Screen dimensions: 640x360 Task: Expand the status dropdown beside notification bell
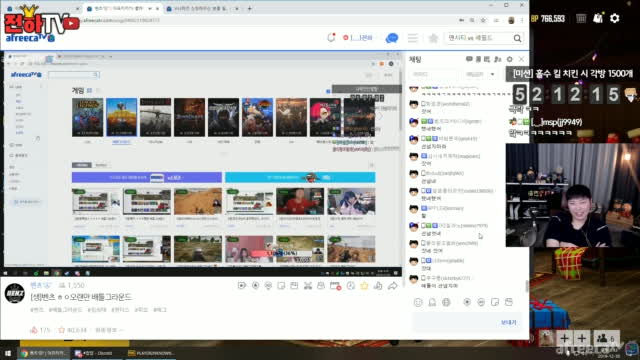pos(358,38)
